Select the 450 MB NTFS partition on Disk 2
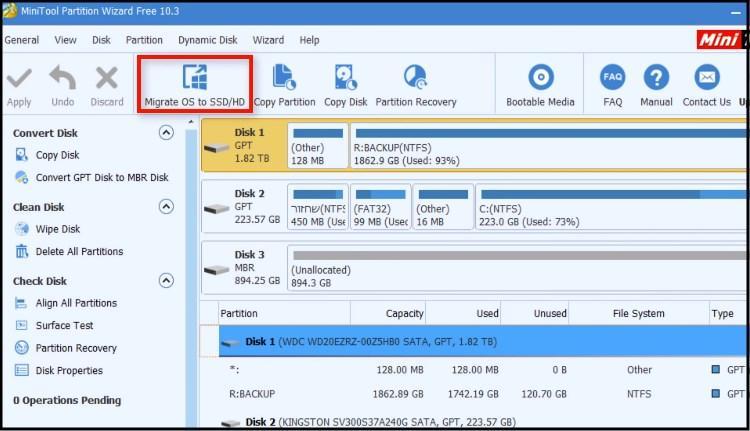This screenshot has width=750, height=431. click(318, 207)
